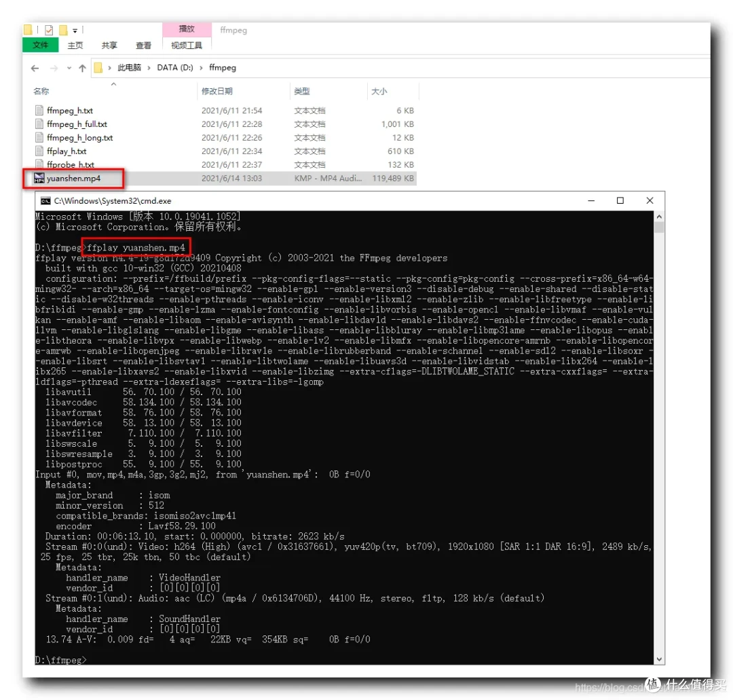Click the ffmpeg_h_long.txt document icon
Image resolution: width=733 pixels, height=700 pixels.
tap(39, 137)
